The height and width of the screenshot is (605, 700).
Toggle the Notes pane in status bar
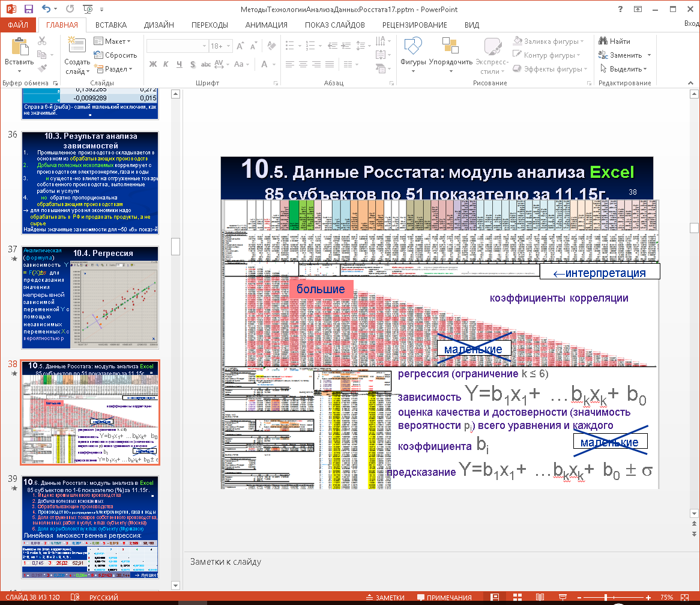385,597
